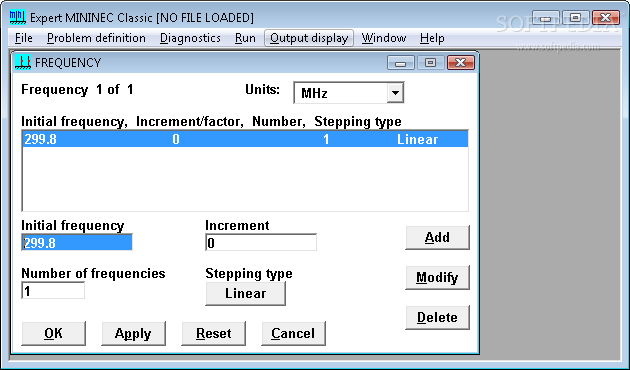This screenshot has height=370, width=630.
Task: Open the Window menu
Action: pos(384,38)
